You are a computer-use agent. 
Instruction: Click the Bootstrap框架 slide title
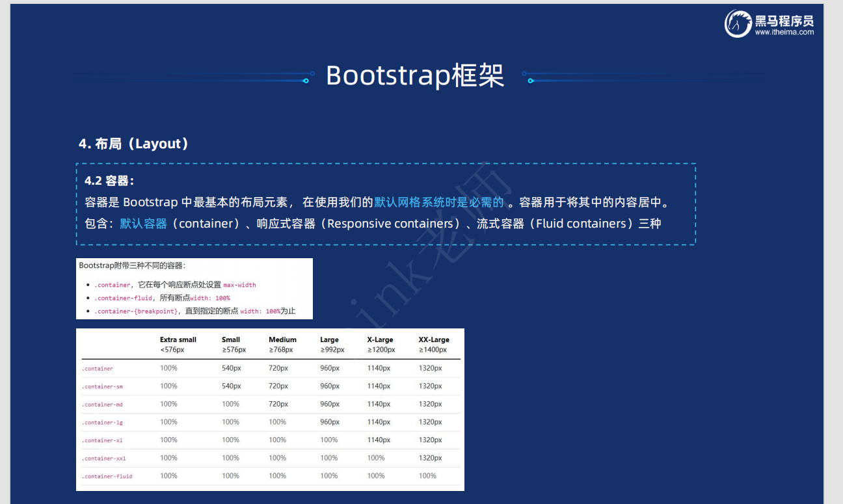pos(415,75)
